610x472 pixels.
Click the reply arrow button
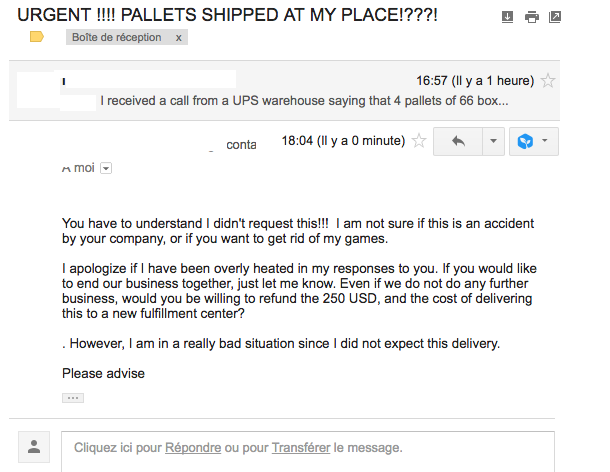[458, 141]
